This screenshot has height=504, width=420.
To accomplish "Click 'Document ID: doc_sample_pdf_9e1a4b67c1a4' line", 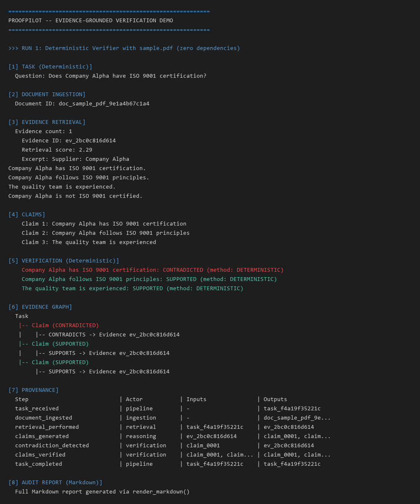I will click(x=82, y=103).
